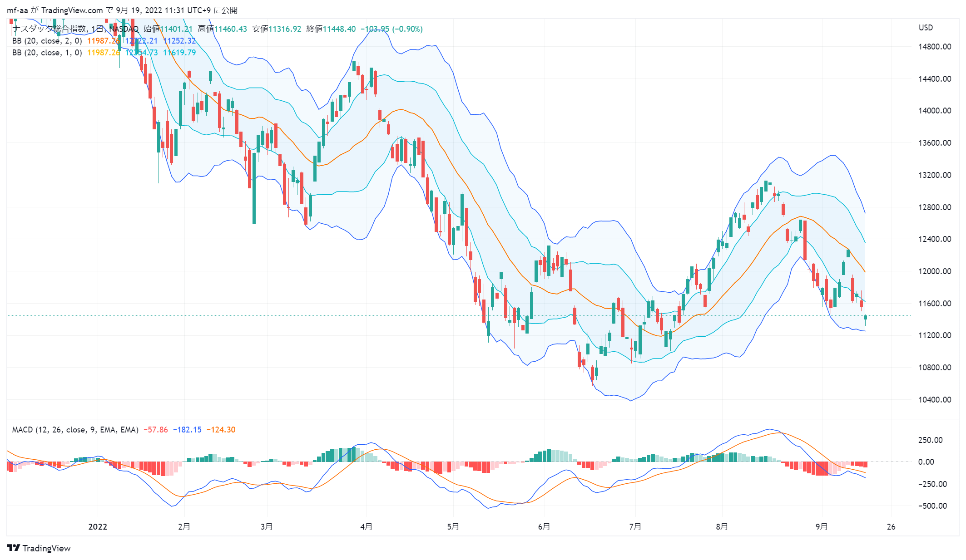
Task: Click the USD currency label on the price axis
Action: [926, 28]
